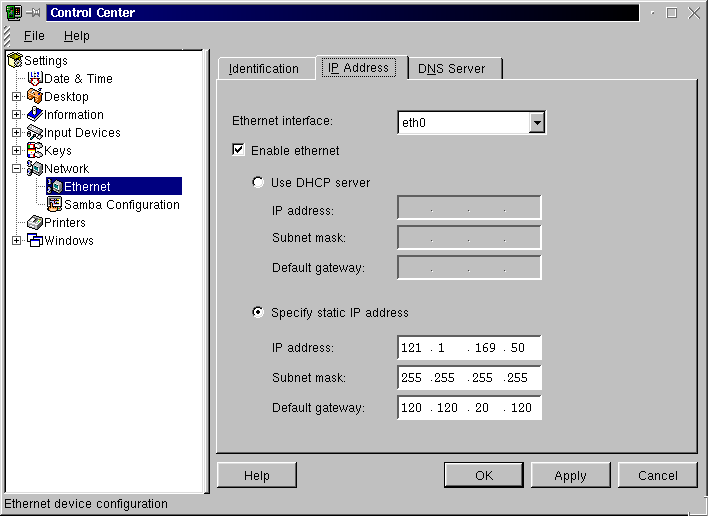Select the Desktop icon in tree

click(35, 97)
